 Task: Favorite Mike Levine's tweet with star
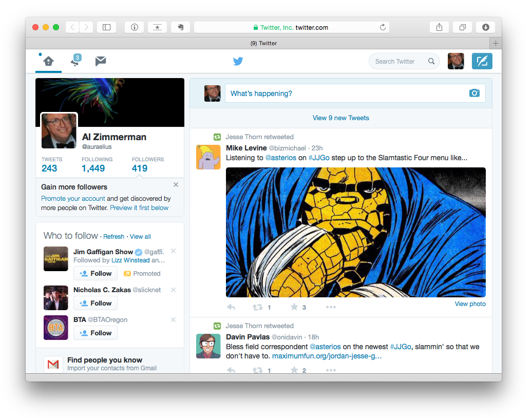click(294, 307)
